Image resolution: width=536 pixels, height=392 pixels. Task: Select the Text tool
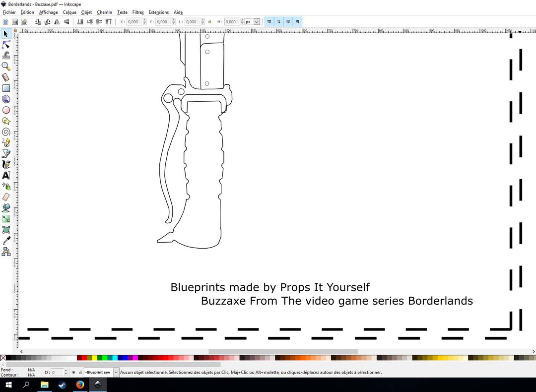click(6, 175)
